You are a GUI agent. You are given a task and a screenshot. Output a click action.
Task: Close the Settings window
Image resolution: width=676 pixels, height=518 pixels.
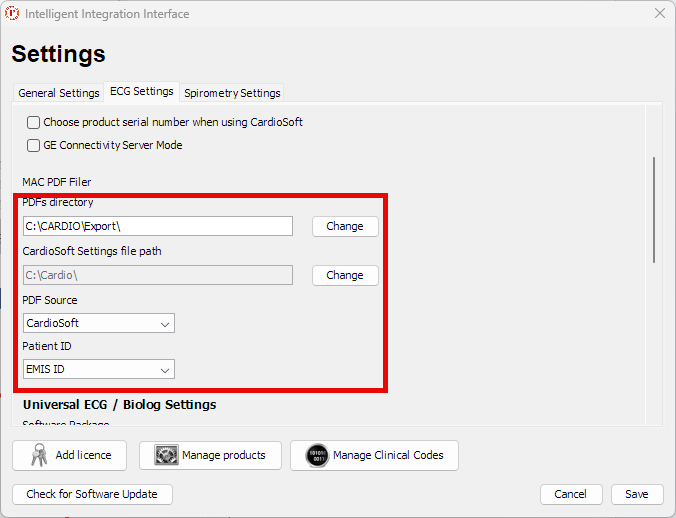pos(659,14)
